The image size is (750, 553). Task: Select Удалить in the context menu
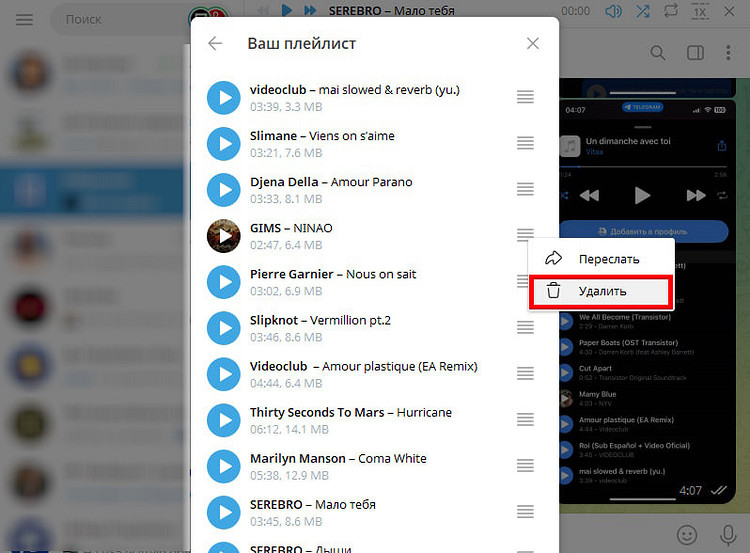pos(602,291)
